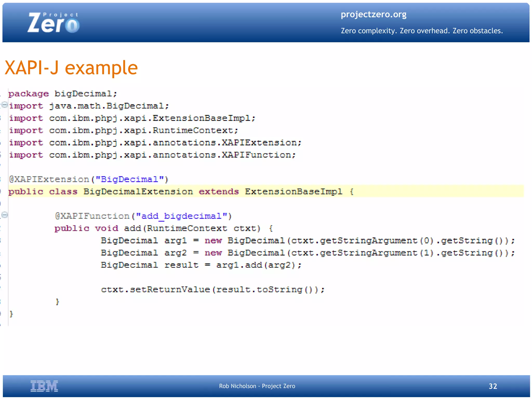Viewport: 532px width, 399px height.
Task: Click the 'import java.math.BigDecimal;' line
Action: [89, 106]
